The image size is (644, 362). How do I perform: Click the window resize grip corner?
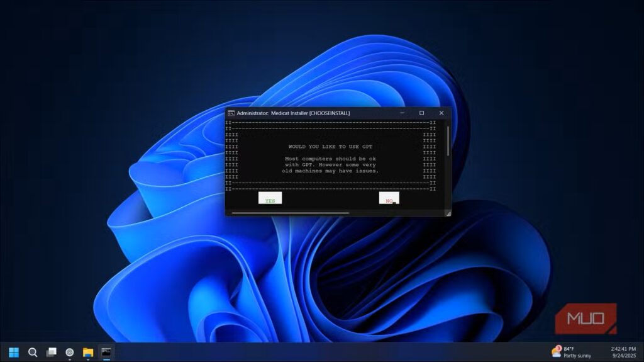pos(448,214)
